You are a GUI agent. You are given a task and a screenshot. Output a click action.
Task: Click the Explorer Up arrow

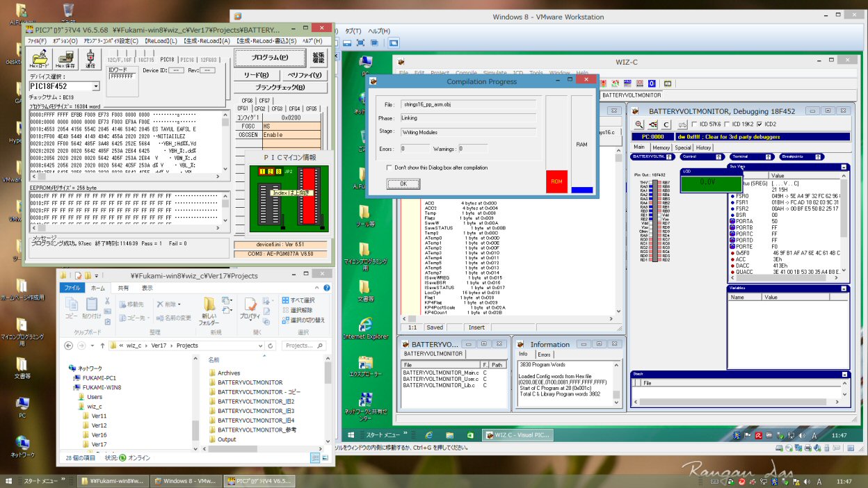[x=103, y=345]
